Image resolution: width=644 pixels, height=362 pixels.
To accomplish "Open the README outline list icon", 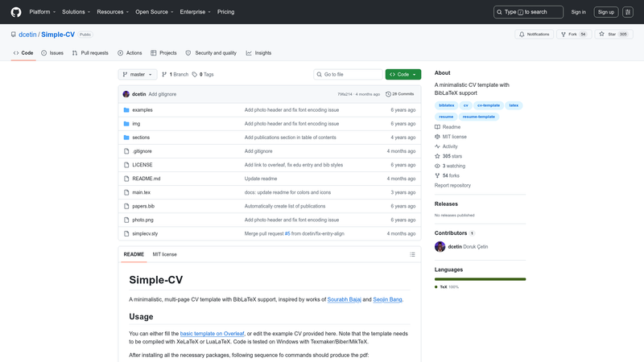I will point(412,254).
